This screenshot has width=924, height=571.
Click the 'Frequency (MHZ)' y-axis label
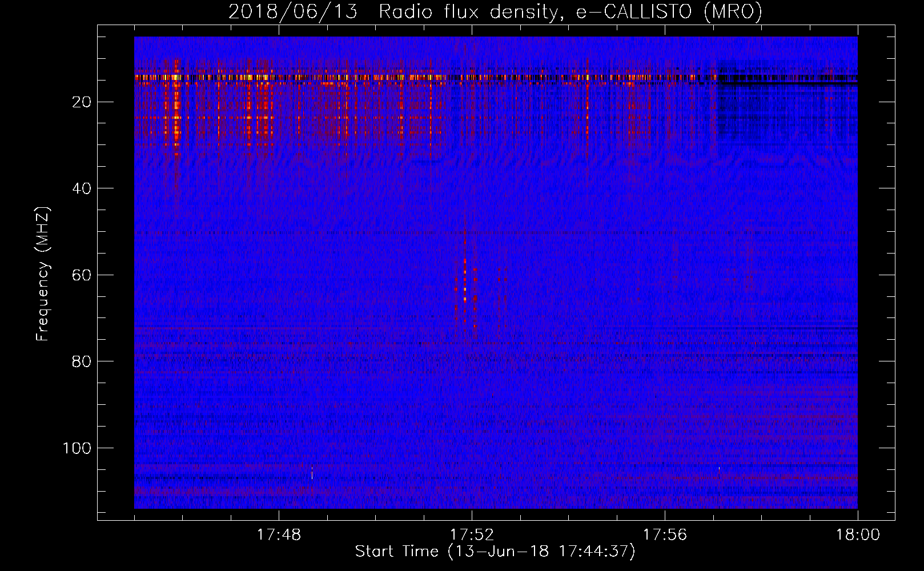click(x=43, y=274)
